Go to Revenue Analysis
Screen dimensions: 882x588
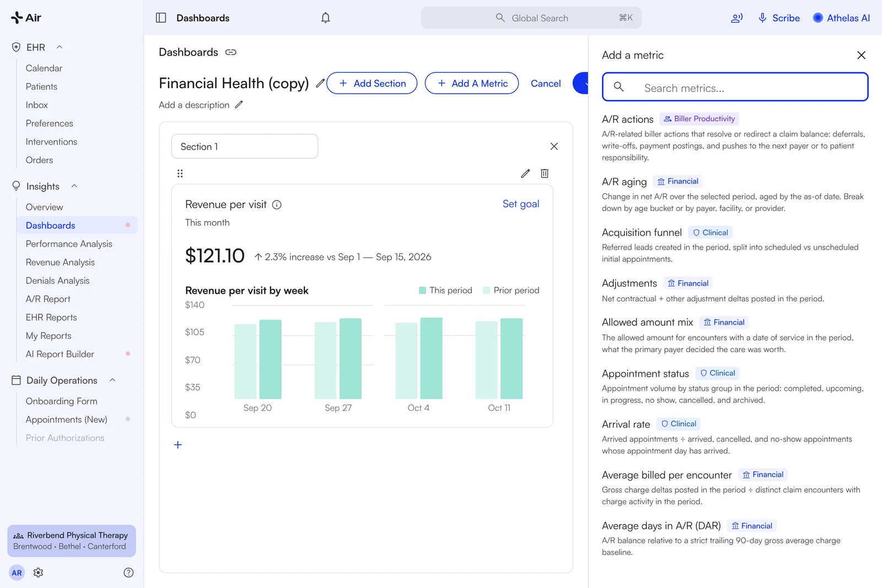coord(60,262)
